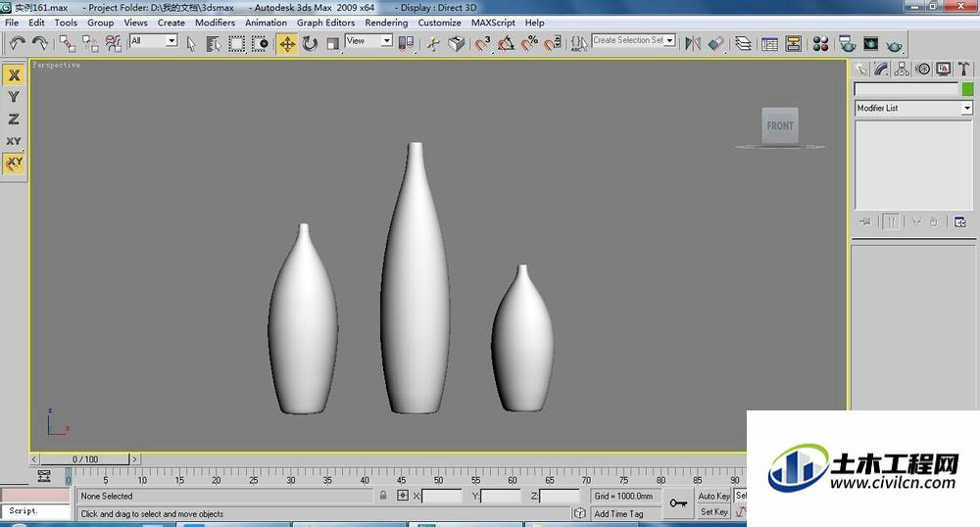
Task: Click the time slider right arrow
Action: 134,459
